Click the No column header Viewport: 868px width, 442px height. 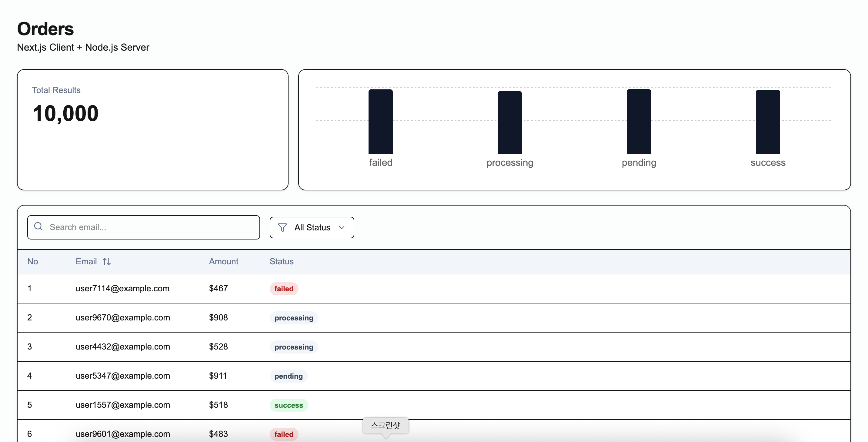click(33, 262)
